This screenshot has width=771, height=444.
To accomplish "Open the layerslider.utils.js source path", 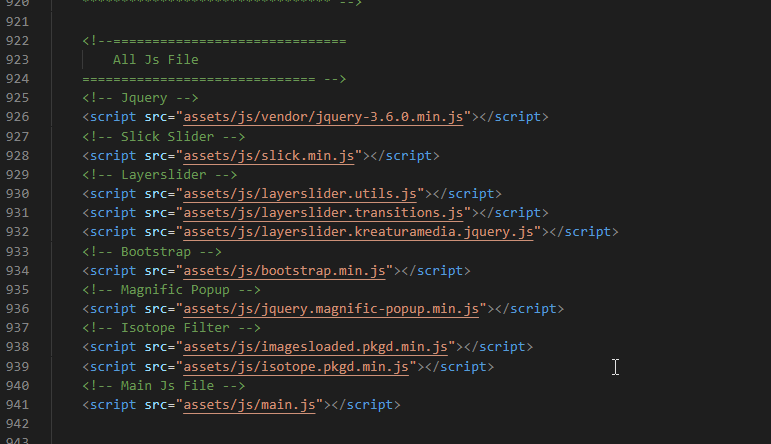I will click(301, 194).
